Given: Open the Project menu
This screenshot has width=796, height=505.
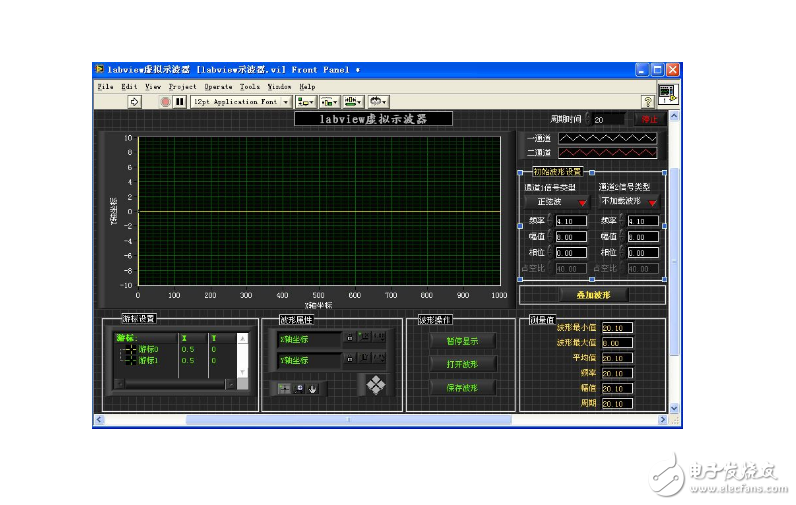Looking at the screenshot, I should (x=182, y=87).
